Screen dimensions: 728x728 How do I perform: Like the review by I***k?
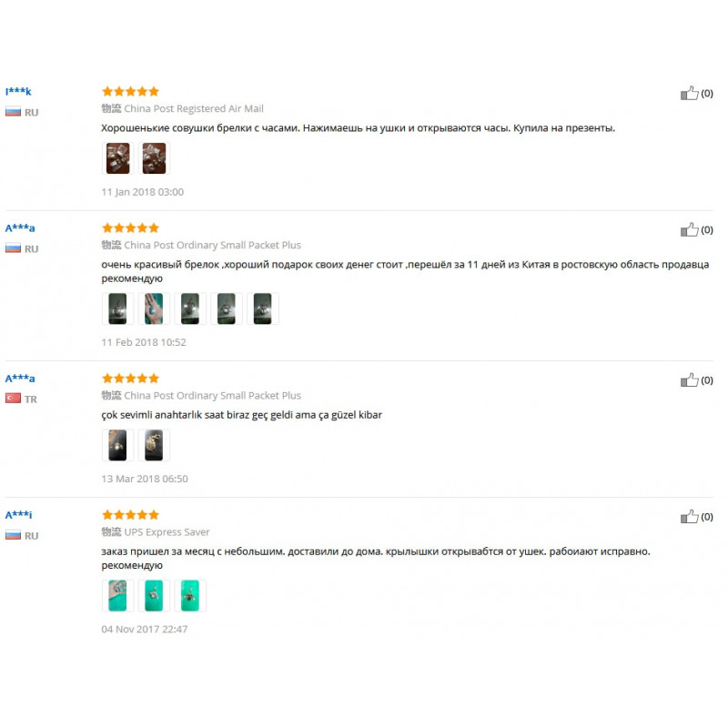click(x=690, y=93)
